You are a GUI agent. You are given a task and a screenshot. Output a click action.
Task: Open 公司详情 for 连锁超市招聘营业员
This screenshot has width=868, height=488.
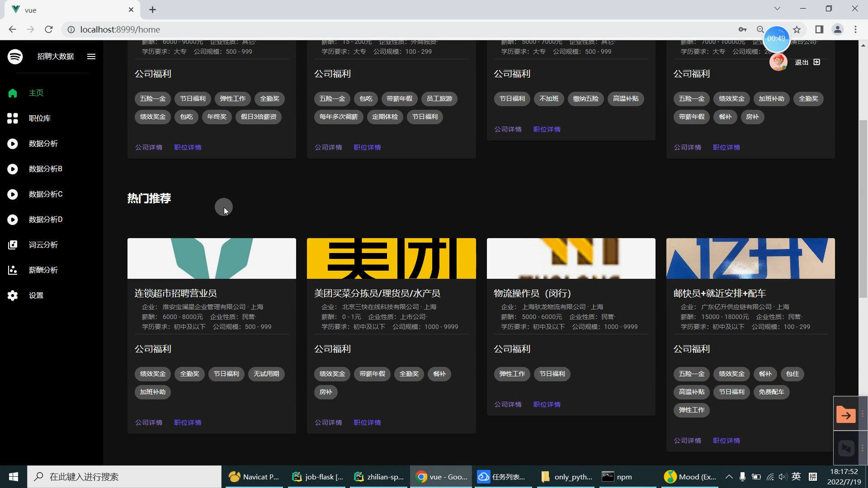pyautogui.click(x=149, y=422)
